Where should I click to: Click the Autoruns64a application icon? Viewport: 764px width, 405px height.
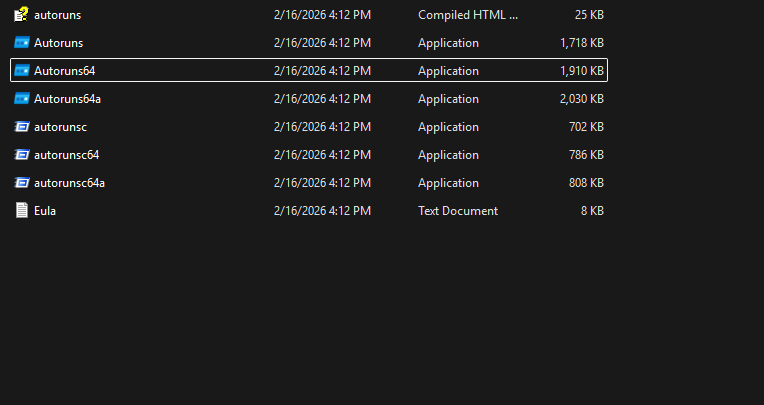(x=21, y=99)
